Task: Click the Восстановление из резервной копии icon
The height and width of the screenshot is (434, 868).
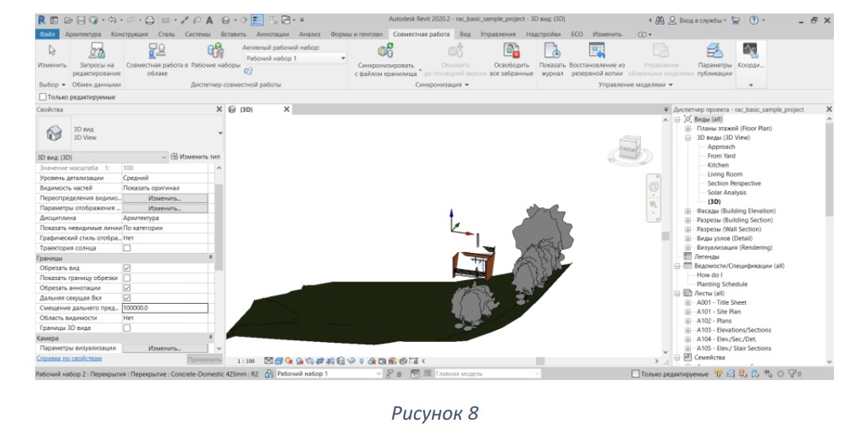Action: (596, 50)
